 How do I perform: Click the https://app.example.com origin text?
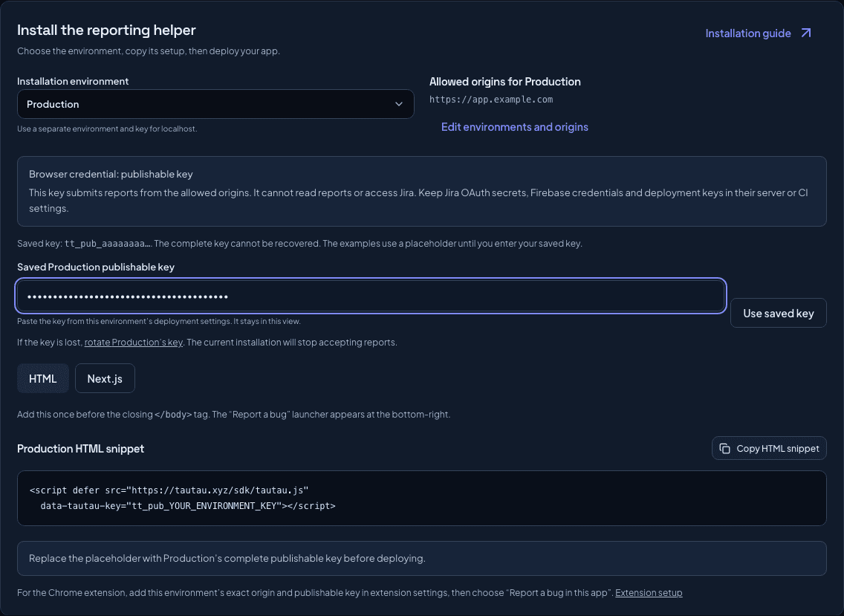point(491,100)
